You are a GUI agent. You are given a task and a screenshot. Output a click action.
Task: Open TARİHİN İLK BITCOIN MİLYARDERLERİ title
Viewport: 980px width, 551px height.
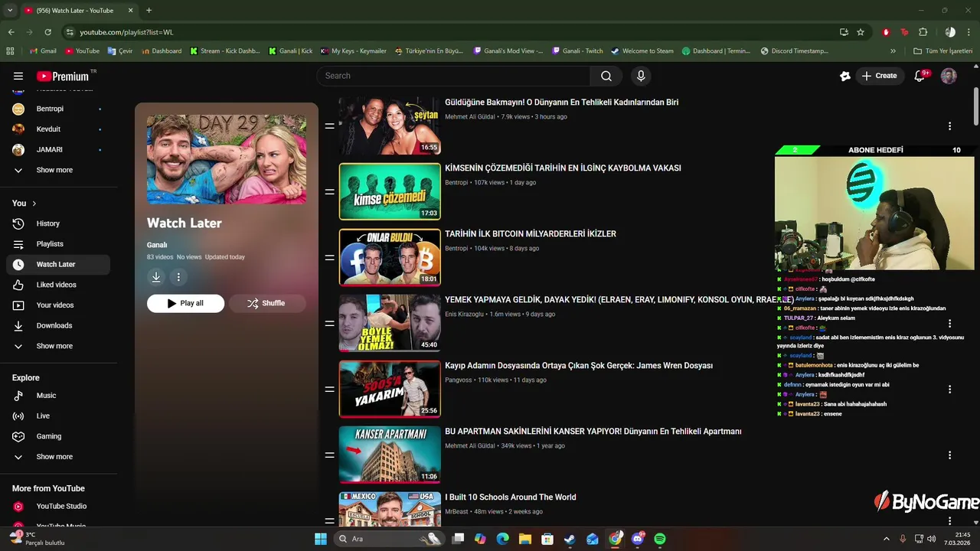click(x=531, y=234)
